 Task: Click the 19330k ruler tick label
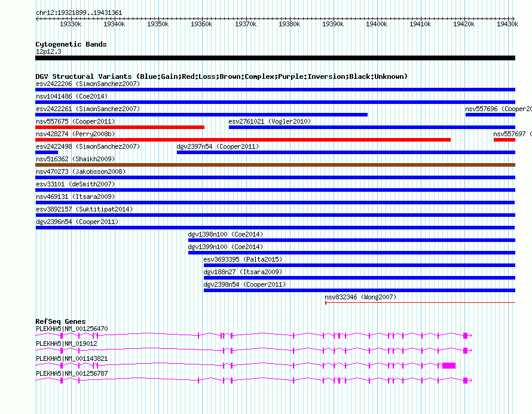point(71,24)
